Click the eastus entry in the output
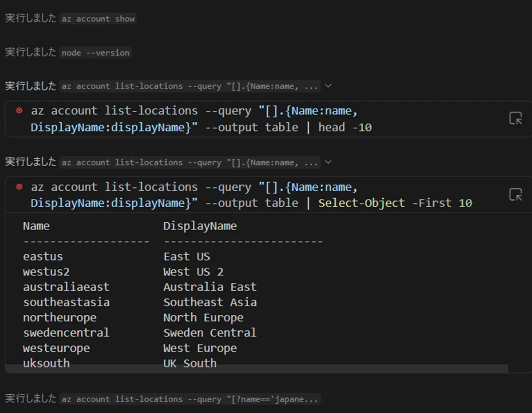Screen dimensions: 532x413 (43, 256)
